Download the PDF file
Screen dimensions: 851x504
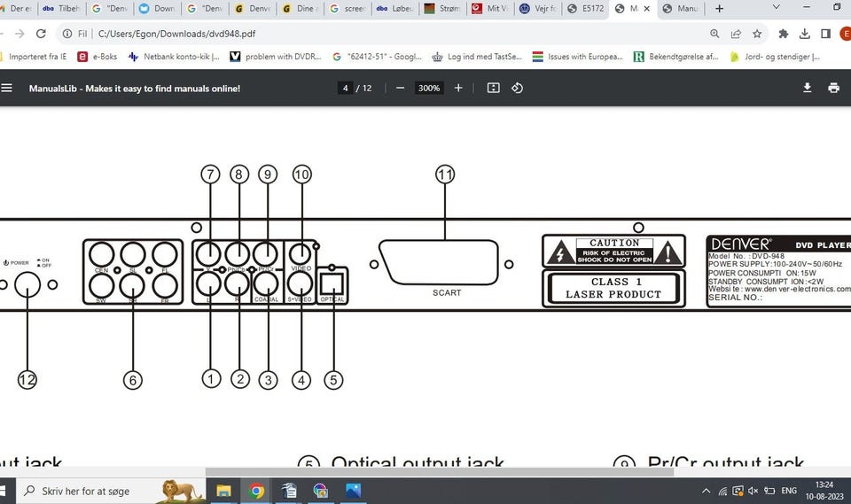coord(807,89)
